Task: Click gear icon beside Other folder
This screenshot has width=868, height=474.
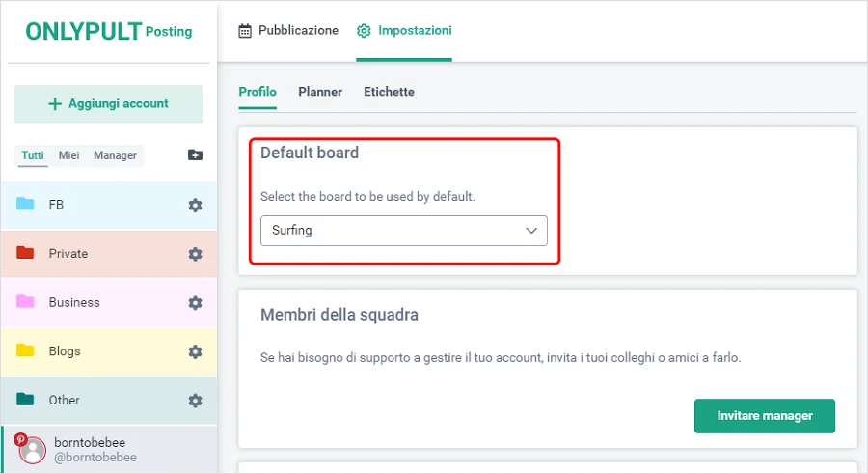Action: click(x=195, y=400)
